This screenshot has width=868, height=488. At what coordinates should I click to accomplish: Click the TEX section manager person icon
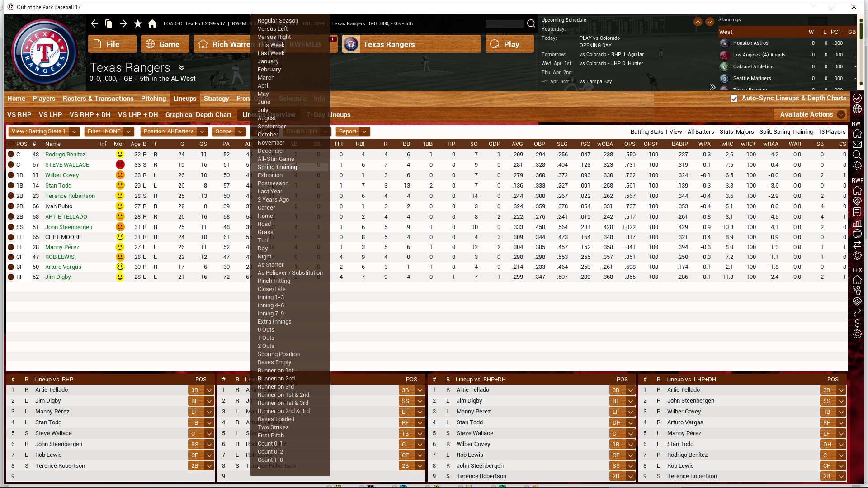pos(857,291)
